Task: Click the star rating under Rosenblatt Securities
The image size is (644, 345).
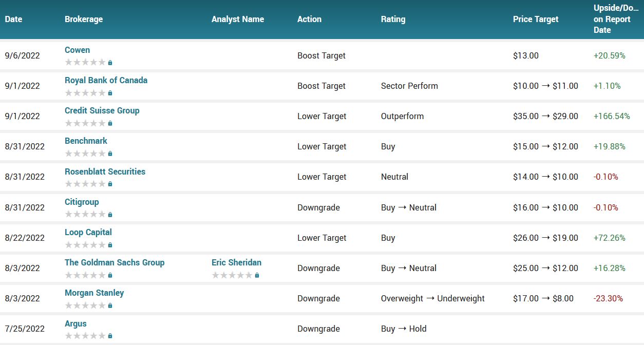Action: click(85, 183)
